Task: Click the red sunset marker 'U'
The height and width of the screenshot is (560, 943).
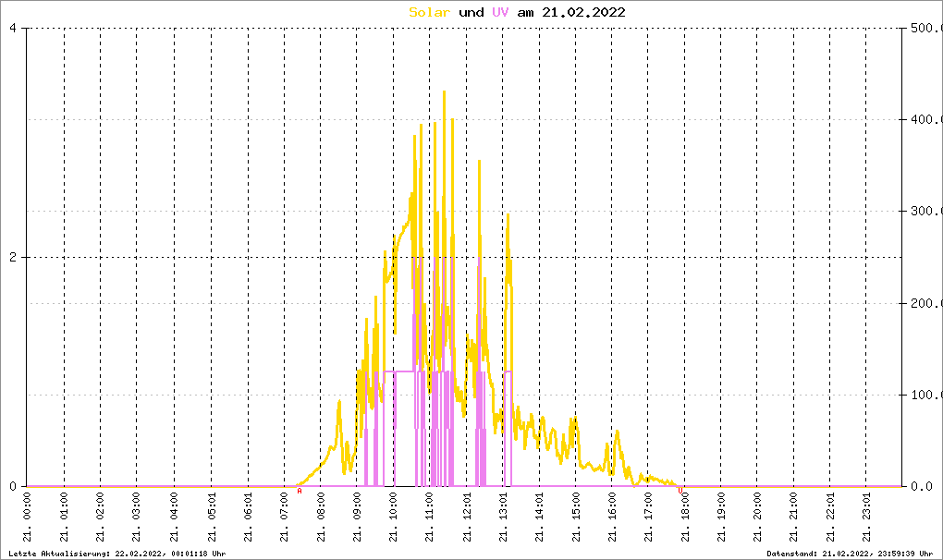Action: tap(680, 491)
